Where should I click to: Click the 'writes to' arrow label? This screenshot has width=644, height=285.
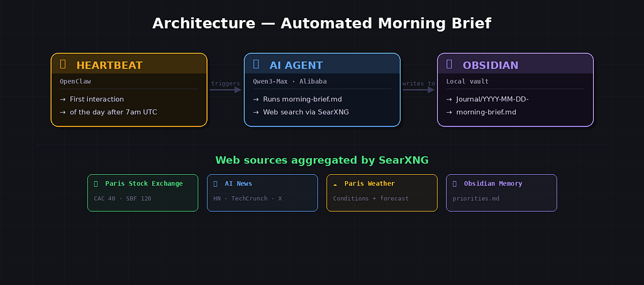(418, 84)
